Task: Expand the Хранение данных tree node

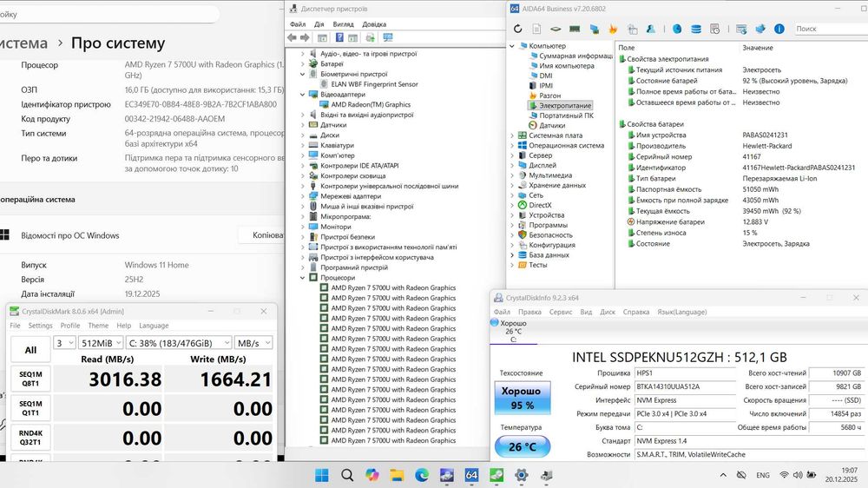Action: point(512,185)
